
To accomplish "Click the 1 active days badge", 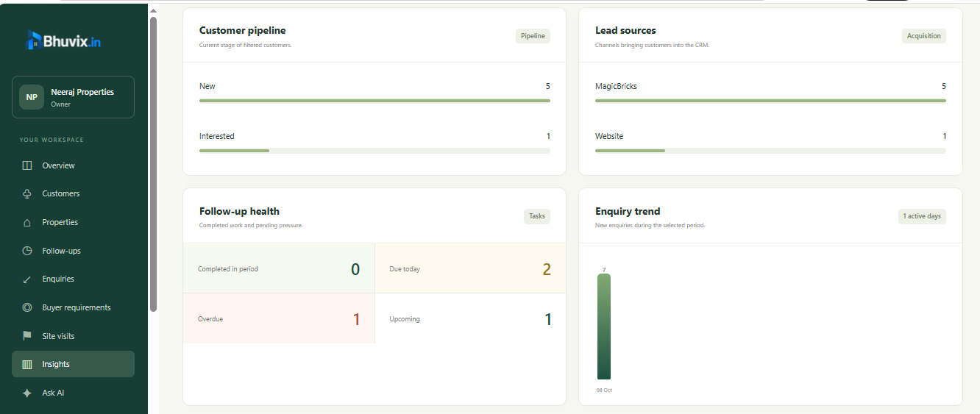I will click(922, 216).
